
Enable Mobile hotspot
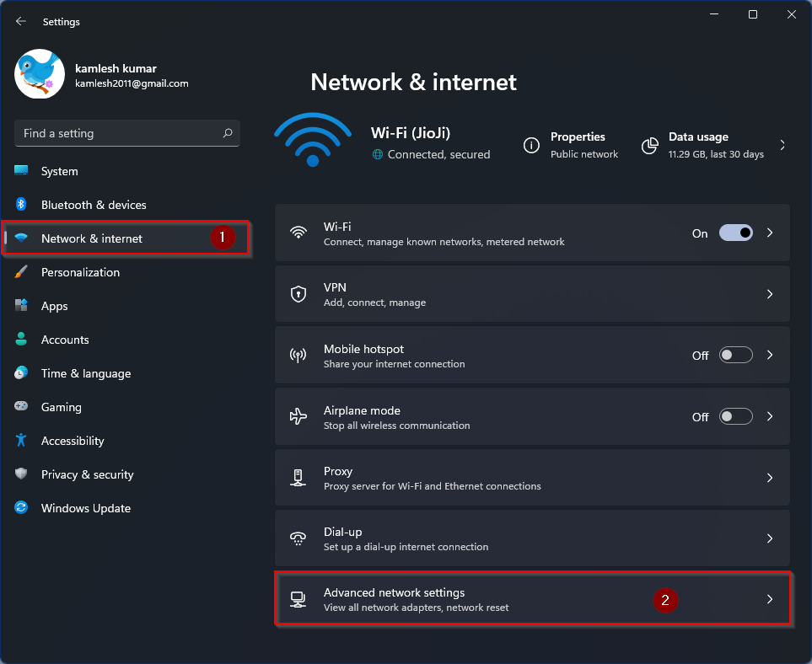click(x=735, y=355)
